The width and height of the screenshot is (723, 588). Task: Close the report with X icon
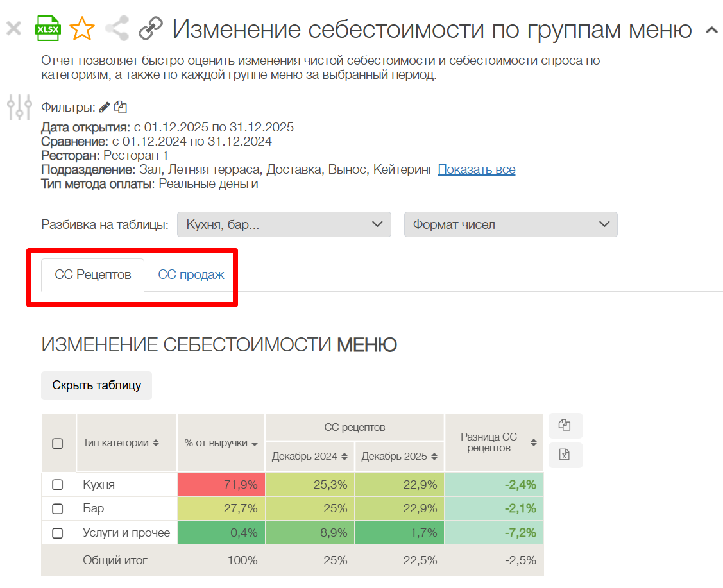tap(13, 29)
